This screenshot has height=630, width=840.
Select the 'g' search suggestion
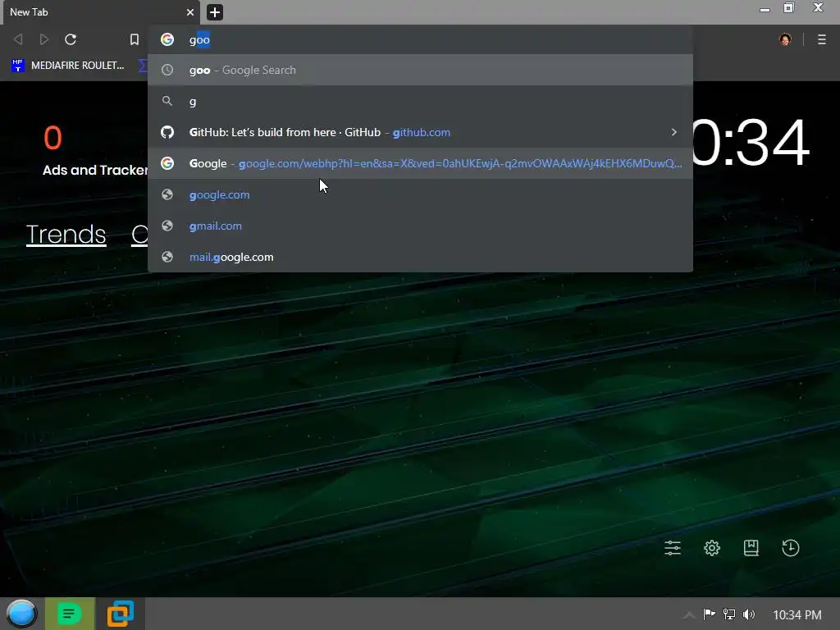click(x=420, y=101)
